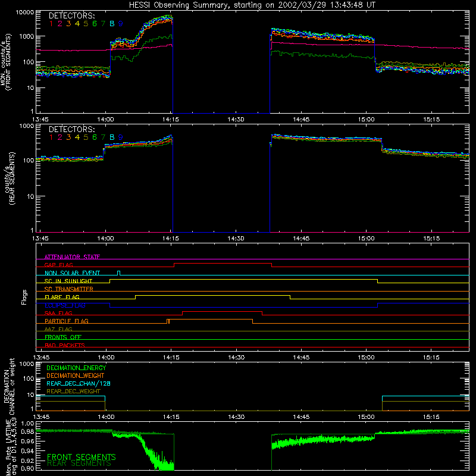Click "10000" y-axis value on front segments plot
Screen dimensions: 476x476
[x=25, y=12]
